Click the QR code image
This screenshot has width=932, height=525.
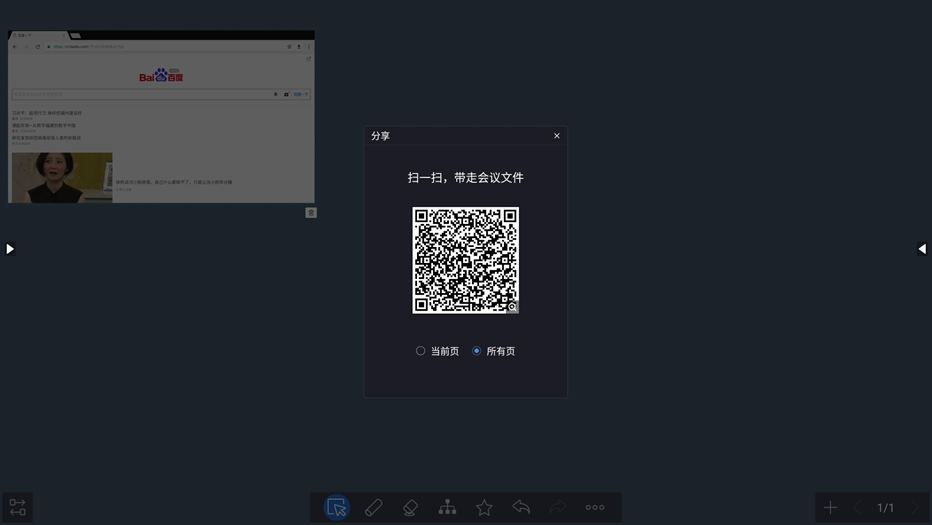coord(465,260)
